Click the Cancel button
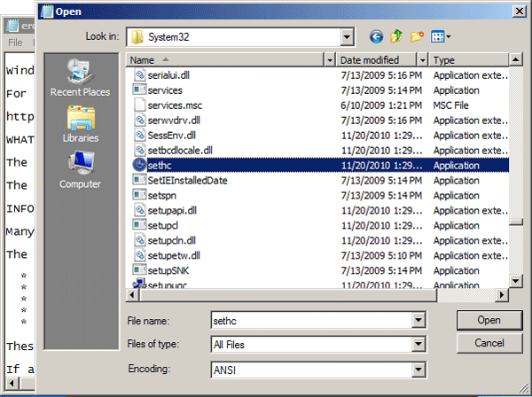Screen dimensions: 532x397 click(489, 343)
